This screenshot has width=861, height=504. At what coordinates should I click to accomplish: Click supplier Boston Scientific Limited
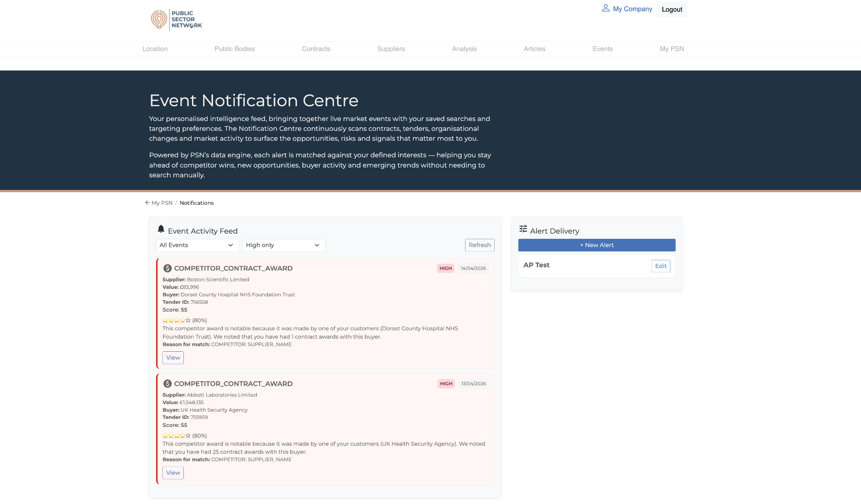click(218, 280)
